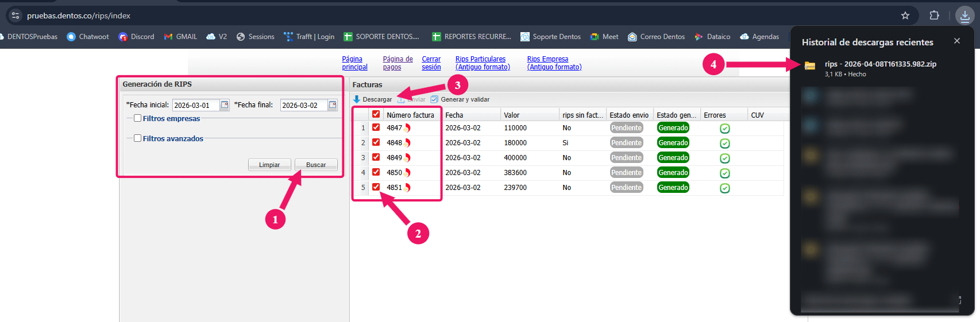
Task: Open the Fecha inicial calendar picker icon
Action: 225,105
